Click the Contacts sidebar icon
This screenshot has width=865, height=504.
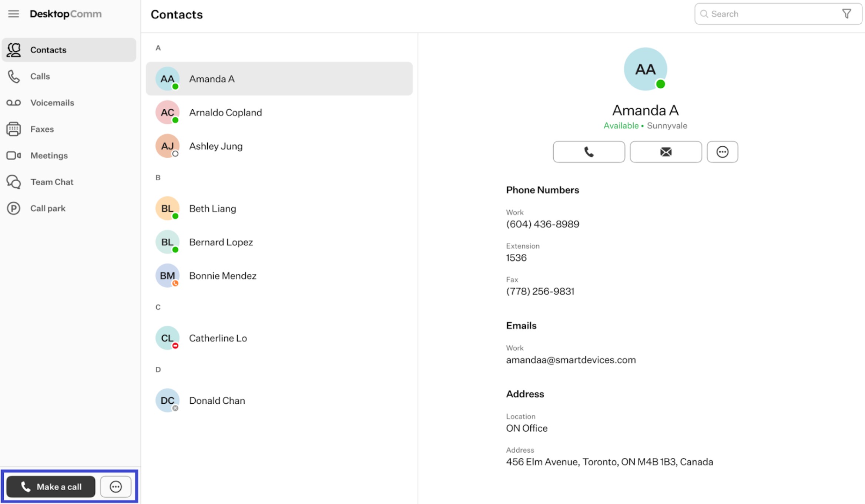click(x=14, y=50)
